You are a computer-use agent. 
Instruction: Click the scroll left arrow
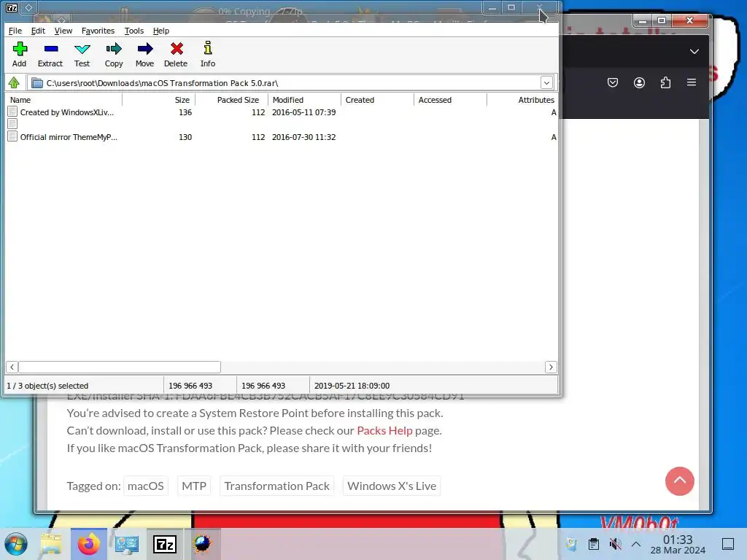click(12, 367)
